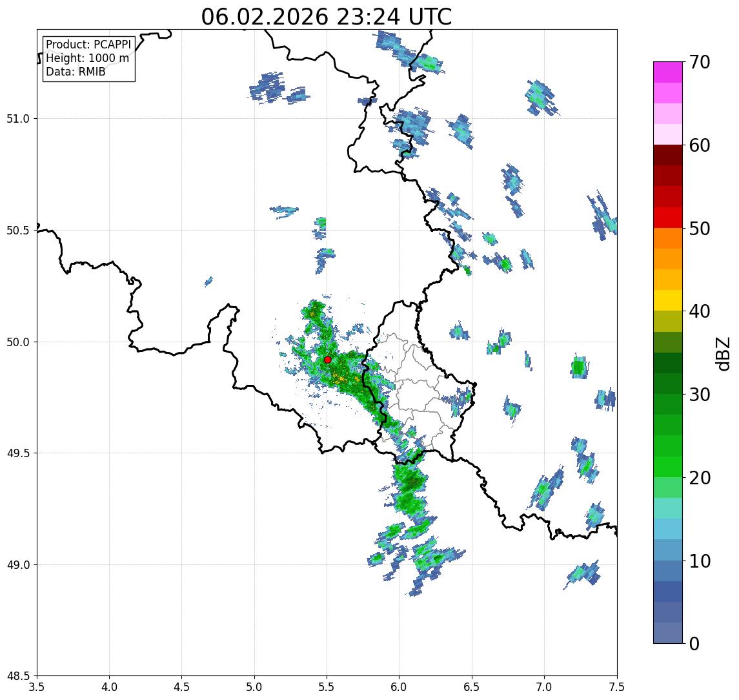The height and width of the screenshot is (700, 739).
Task: Click latitude tick label '50.0'
Action: pyautogui.click(x=17, y=342)
